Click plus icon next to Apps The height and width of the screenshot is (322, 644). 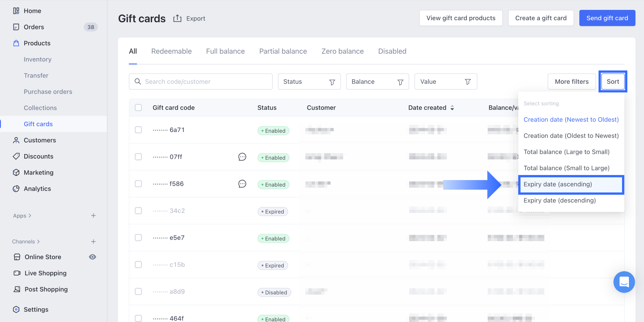(x=93, y=216)
